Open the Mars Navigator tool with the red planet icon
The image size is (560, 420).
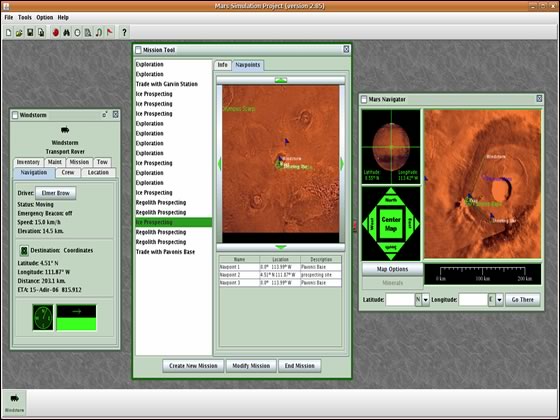click(x=55, y=32)
